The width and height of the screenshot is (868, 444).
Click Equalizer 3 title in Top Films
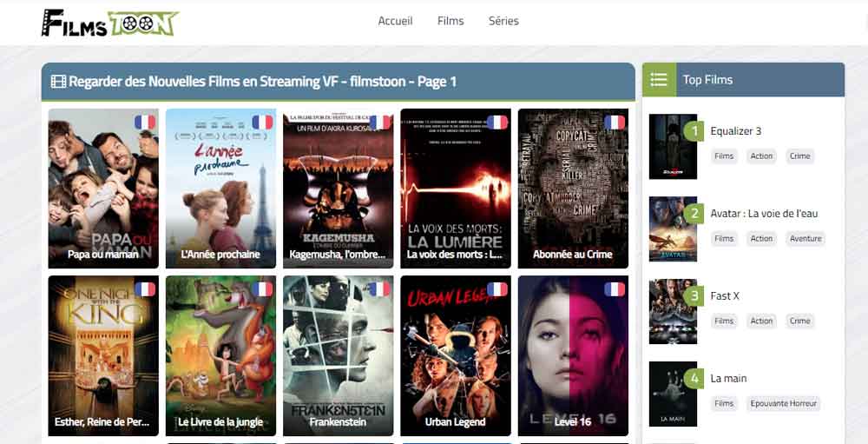point(736,131)
